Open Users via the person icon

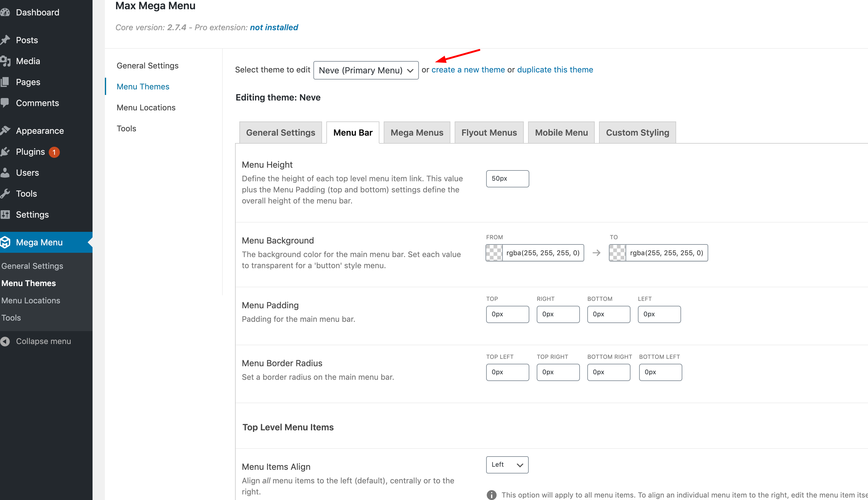[x=6, y=172]
